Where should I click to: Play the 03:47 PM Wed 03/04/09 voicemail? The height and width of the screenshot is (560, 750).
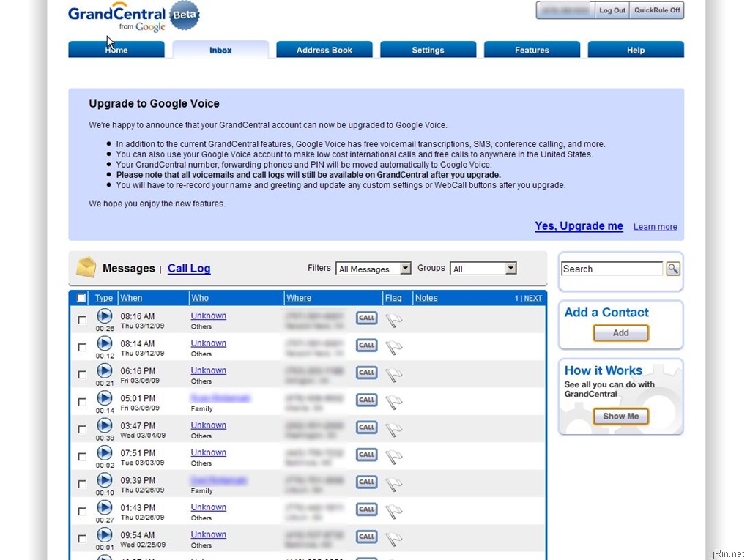tap(104, 425)
